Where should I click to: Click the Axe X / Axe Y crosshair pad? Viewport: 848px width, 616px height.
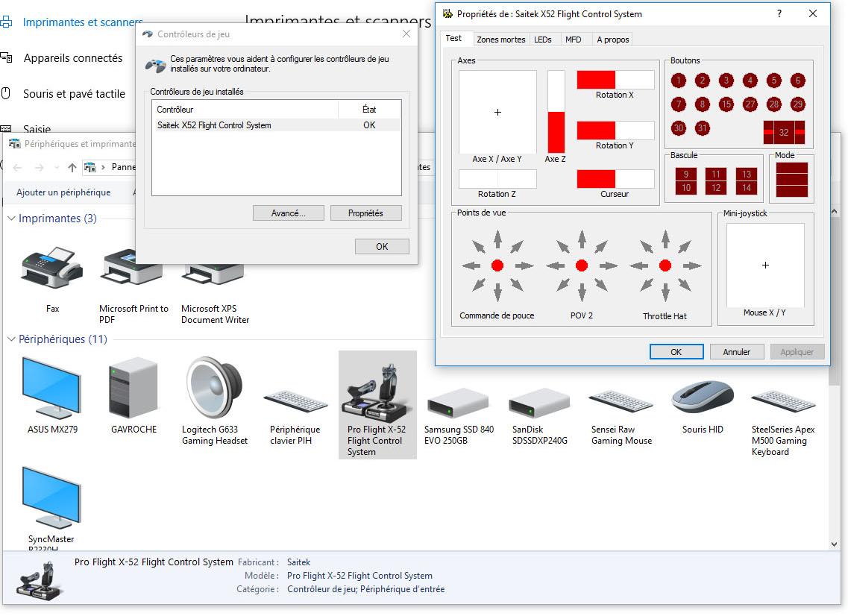497,112
